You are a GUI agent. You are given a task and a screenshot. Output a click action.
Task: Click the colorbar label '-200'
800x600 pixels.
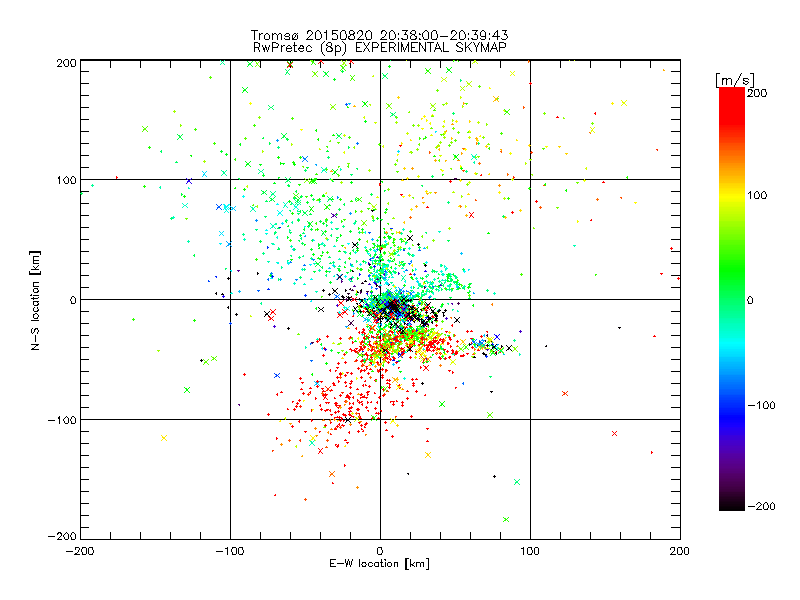(x=761, y=506)
